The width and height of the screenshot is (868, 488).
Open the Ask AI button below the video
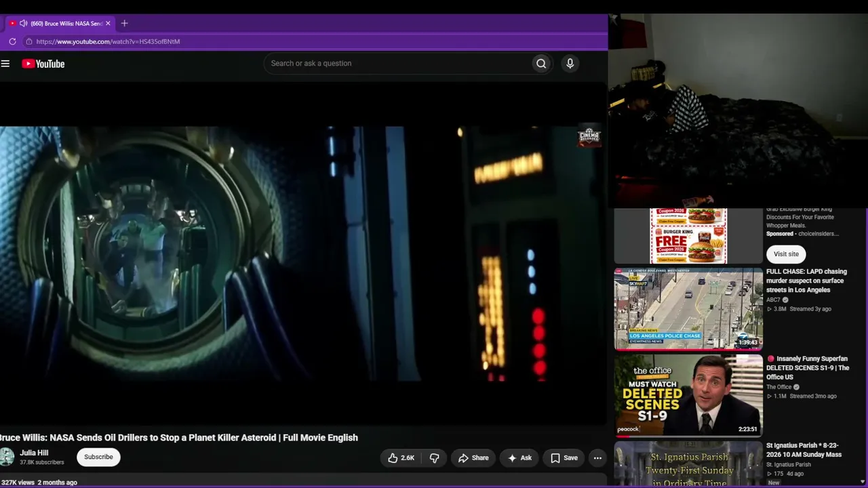[519, 458]
